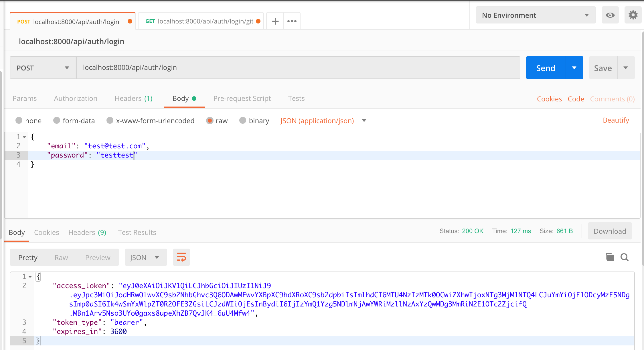Image resolution: width=644 pixels, height=350 pixels.
Task: Expand the POST method selector
Action: pyautogui.click(x=67, y=68)
